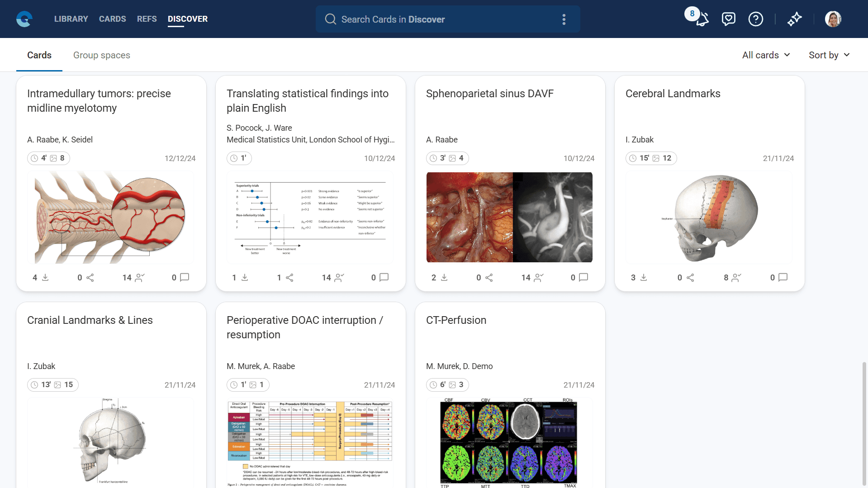Open the Sphenoparietal sinus DAVF thumbnail image
868x488 pixels.
pyautogui.click(x=509, y=217)
